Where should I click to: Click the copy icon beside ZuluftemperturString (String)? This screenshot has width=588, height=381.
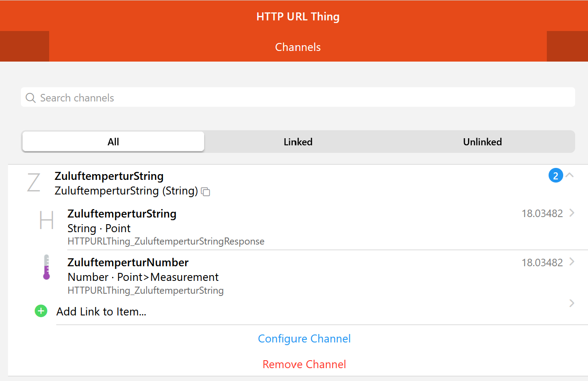[x=205, y=191]
